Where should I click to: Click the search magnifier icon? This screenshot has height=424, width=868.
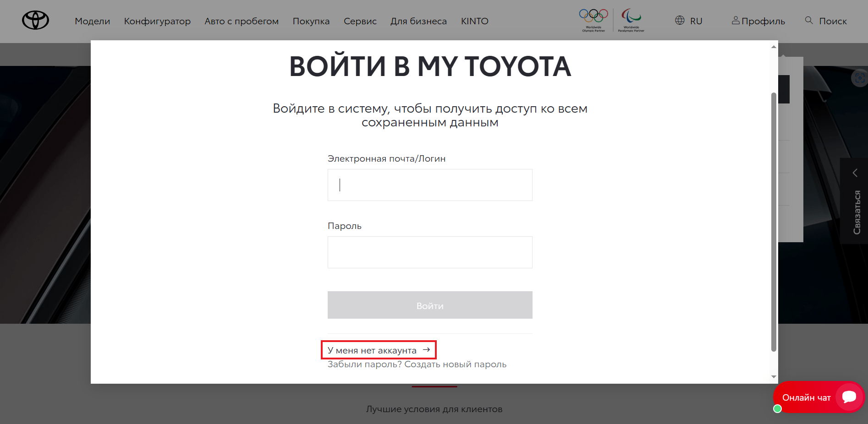coord(809,20)
